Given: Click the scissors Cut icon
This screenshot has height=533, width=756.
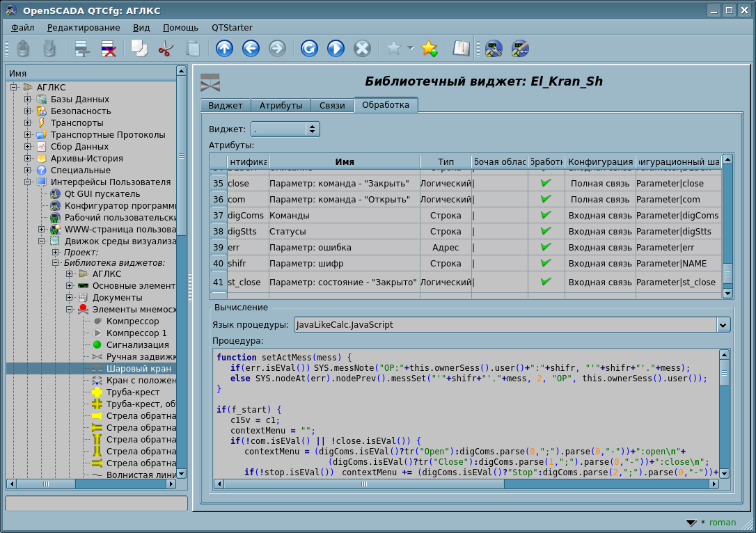Looking at the screenshot, I should 166,49.
